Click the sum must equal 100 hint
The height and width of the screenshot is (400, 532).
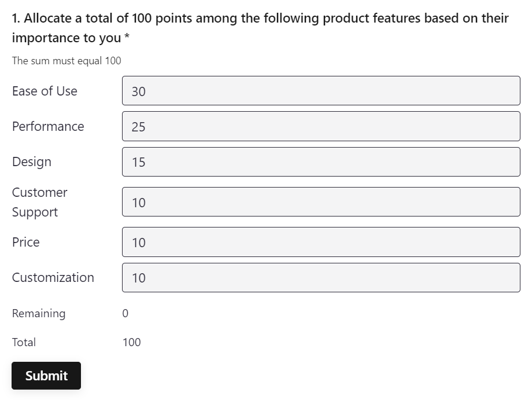66,60
